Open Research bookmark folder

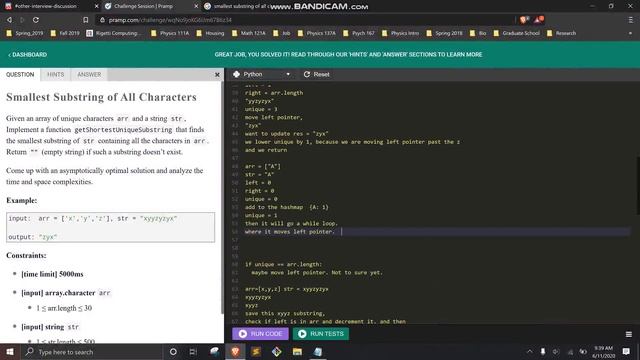coord(562,33)
